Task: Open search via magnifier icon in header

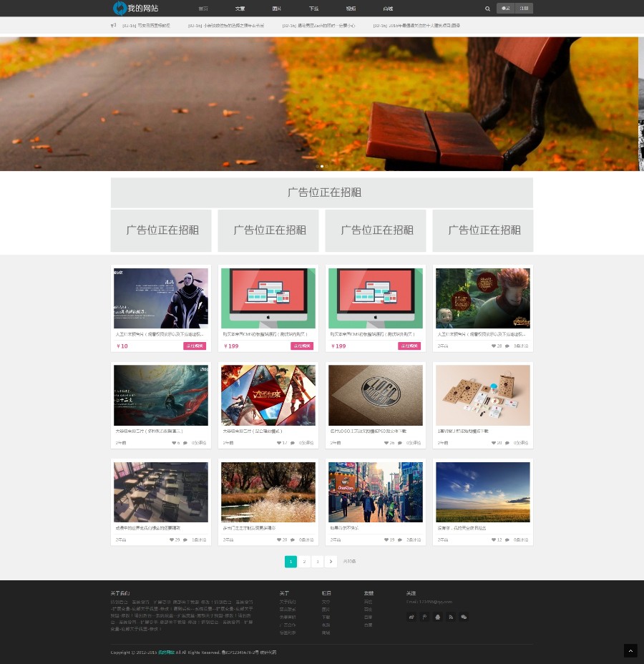Action: coord(487,9)
